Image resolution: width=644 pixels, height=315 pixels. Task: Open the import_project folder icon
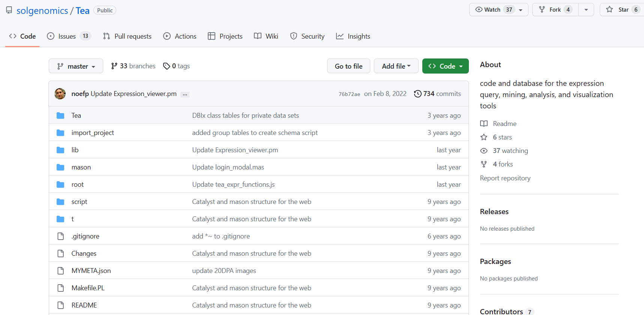point(60,133)
